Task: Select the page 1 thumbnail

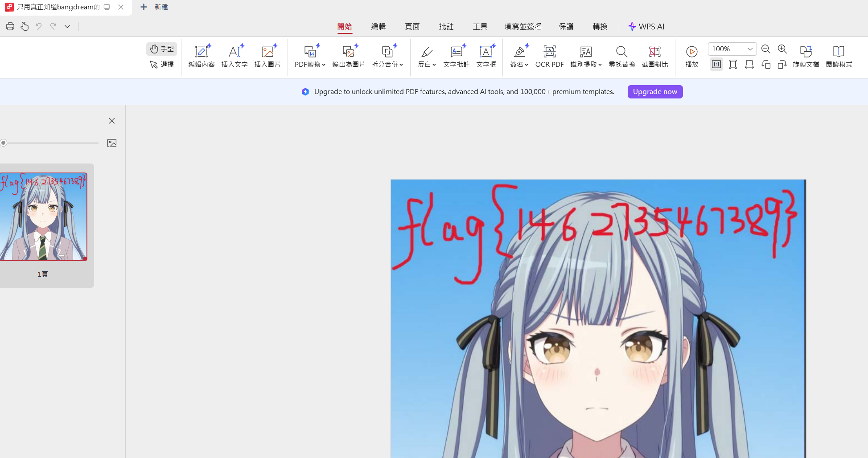Action: pyautogui.click(x=43, y=217)
